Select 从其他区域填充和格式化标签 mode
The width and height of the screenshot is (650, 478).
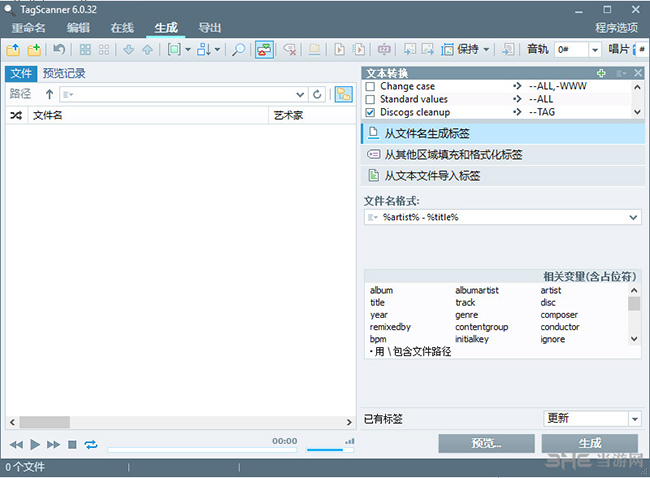click(x=503, y=155)
